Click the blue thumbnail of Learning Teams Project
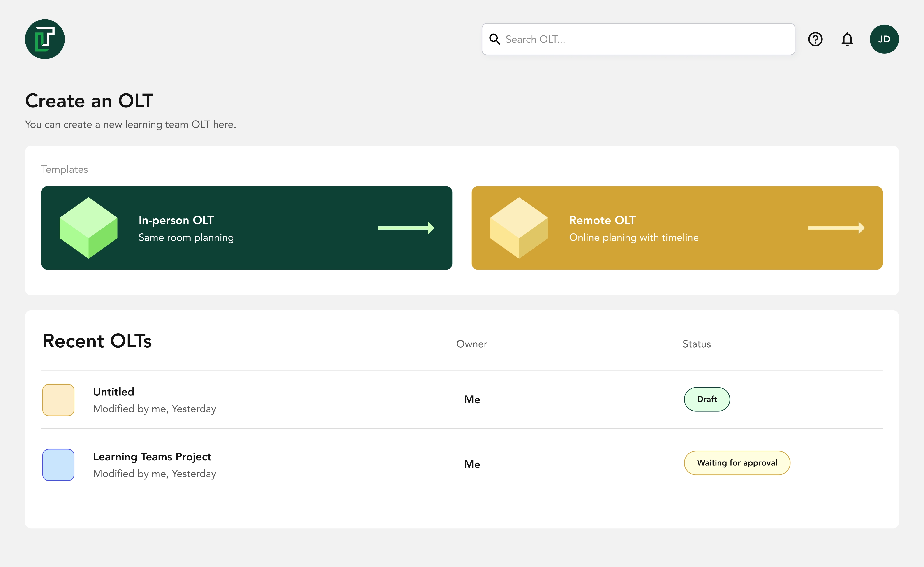 coord(58,465)
